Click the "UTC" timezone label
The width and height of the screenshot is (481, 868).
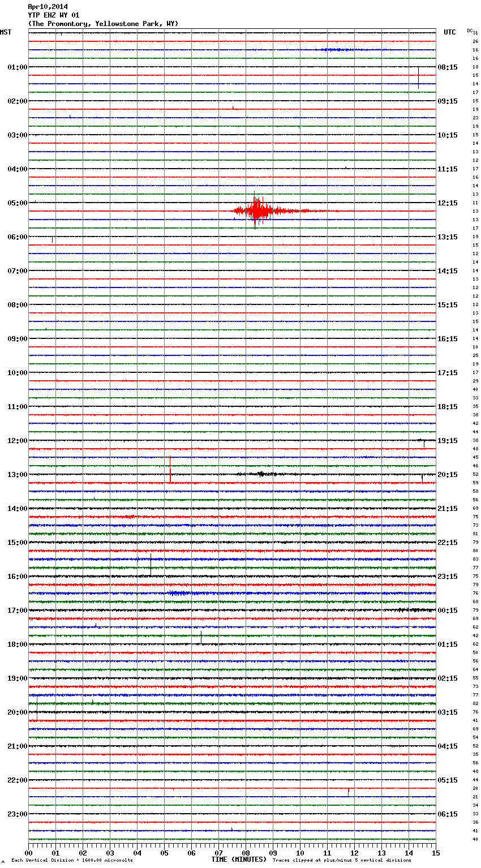[450, 32]
